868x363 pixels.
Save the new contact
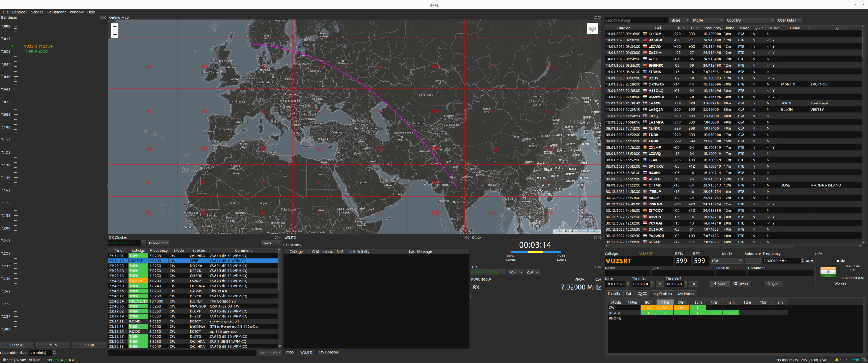point(720,284)
